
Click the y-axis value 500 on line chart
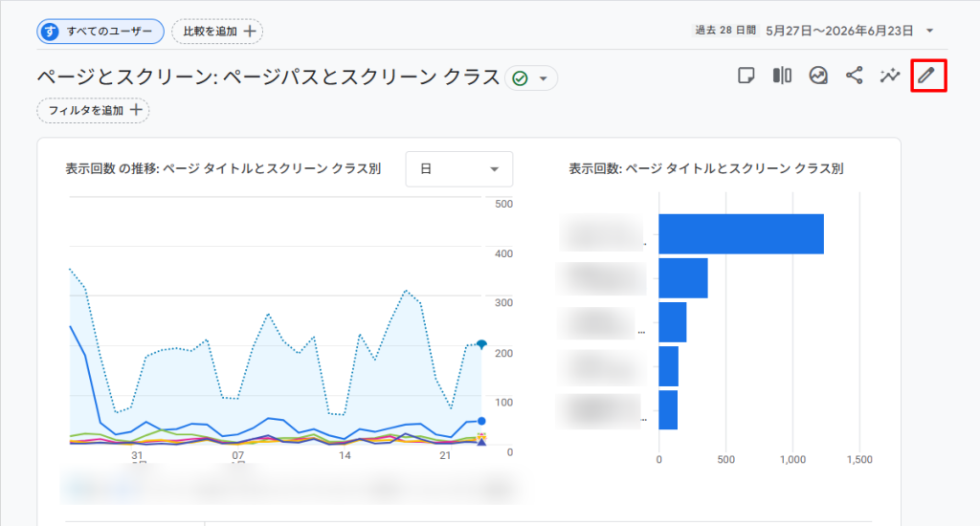[x=503, y=204]
